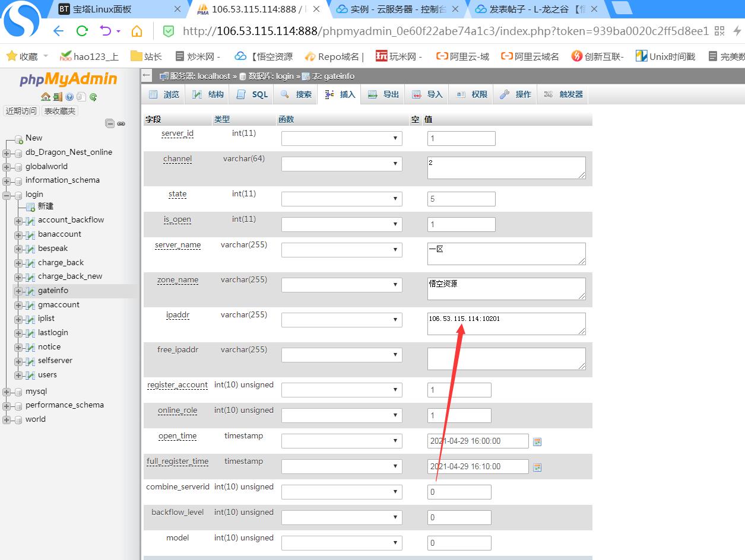Open the 导出 export tab
The height and width of the screenshot is (560, 745).
pyautogui.click(x=383, y=94)
